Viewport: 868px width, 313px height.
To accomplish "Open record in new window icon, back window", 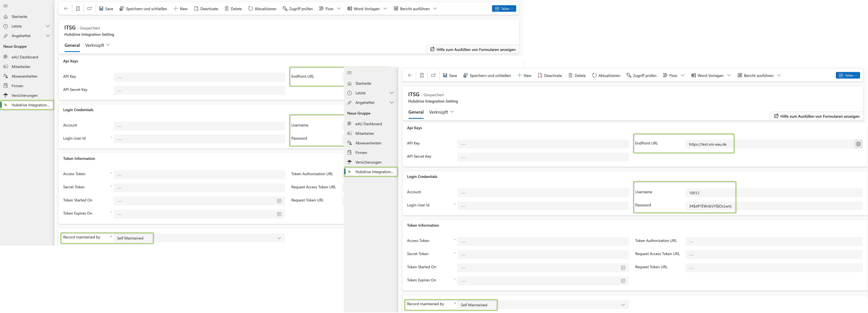I will (90, 9).
